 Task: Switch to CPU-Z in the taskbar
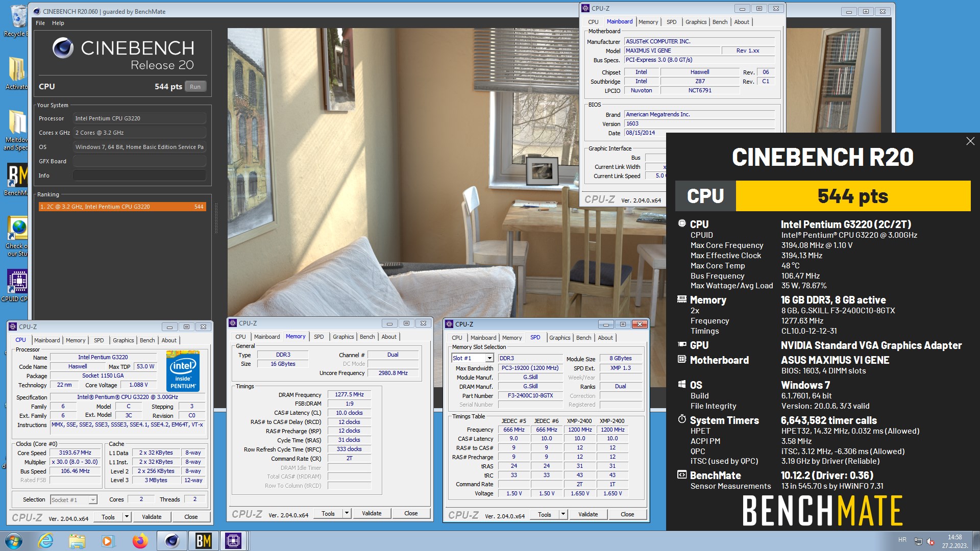[233, 541]
